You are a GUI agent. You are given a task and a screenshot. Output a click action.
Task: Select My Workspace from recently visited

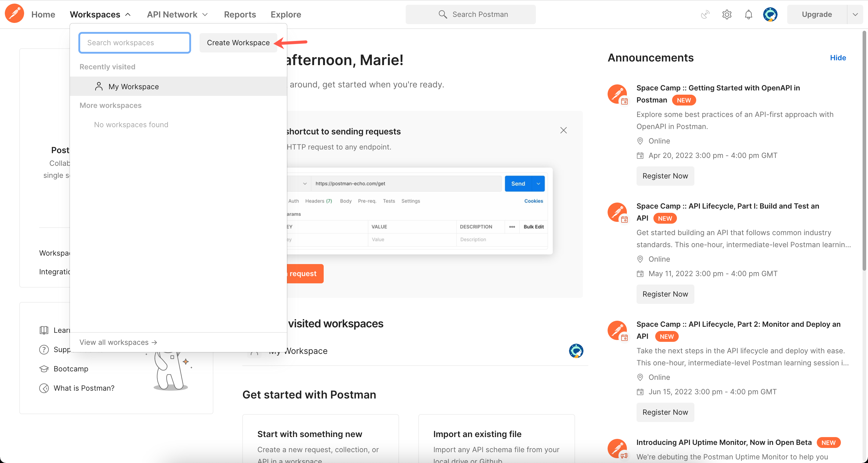[x=134, y=87]
